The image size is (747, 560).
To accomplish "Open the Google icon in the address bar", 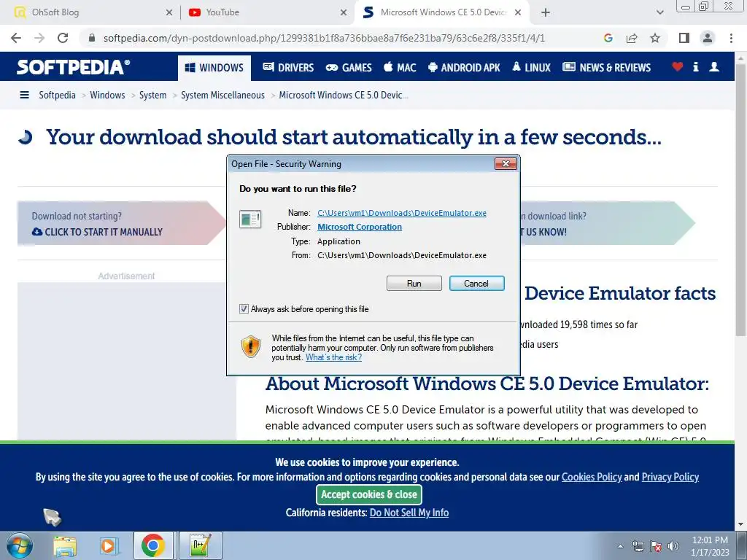I will tap(608, 38).
